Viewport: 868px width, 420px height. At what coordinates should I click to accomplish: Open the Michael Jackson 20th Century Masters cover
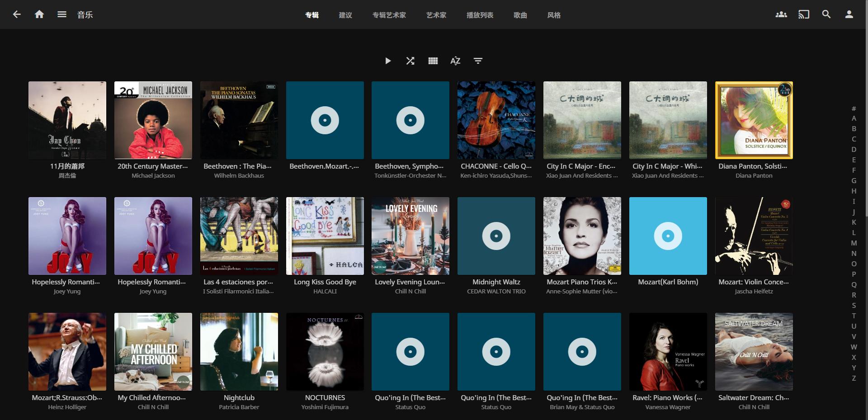tap(153, 120)
